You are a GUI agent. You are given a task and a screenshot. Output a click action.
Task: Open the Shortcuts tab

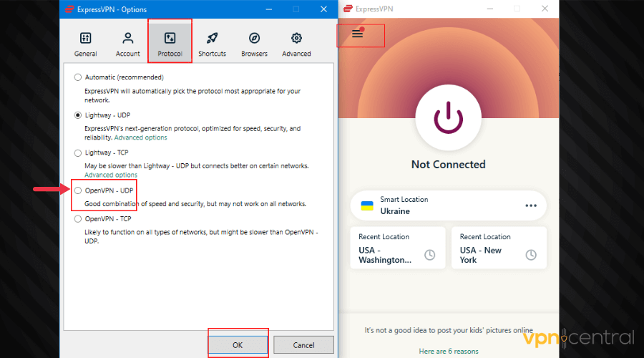click(x=212, y=44)
